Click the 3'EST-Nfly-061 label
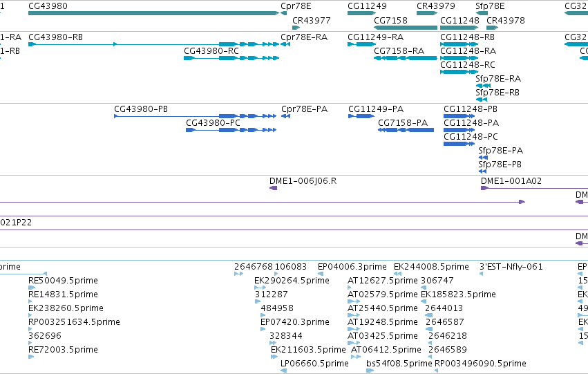 point(511,267)
